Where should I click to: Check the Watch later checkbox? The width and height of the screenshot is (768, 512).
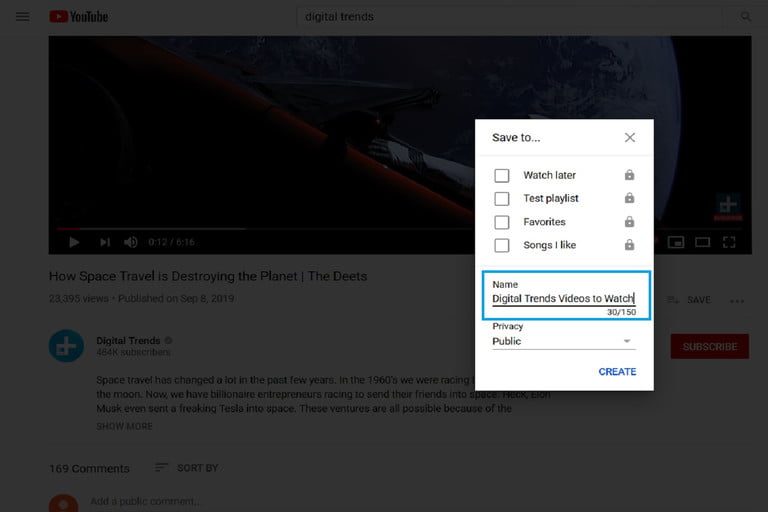(502, 175)
